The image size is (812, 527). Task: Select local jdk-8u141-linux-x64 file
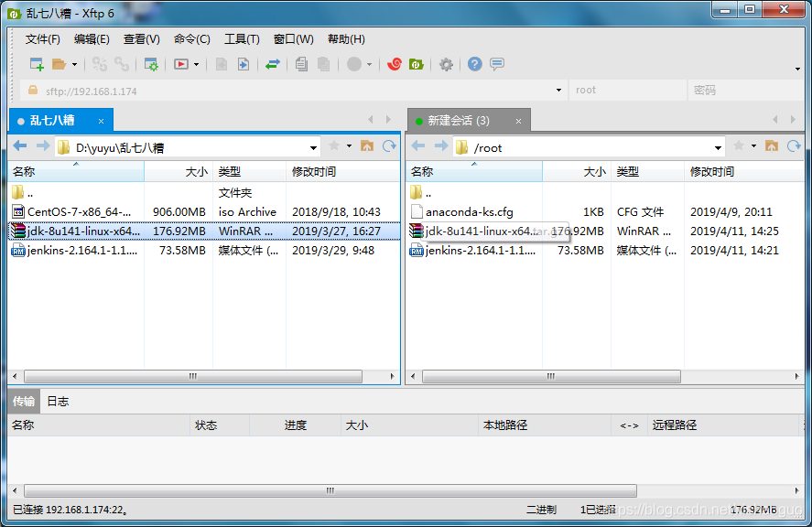coord(204,231)
